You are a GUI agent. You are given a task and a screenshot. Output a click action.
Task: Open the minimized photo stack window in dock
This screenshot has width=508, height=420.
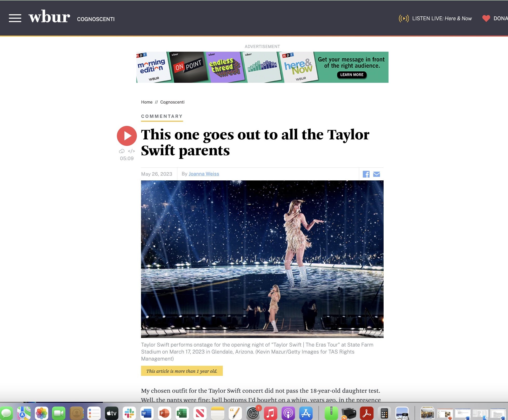[x=427, y=413]
